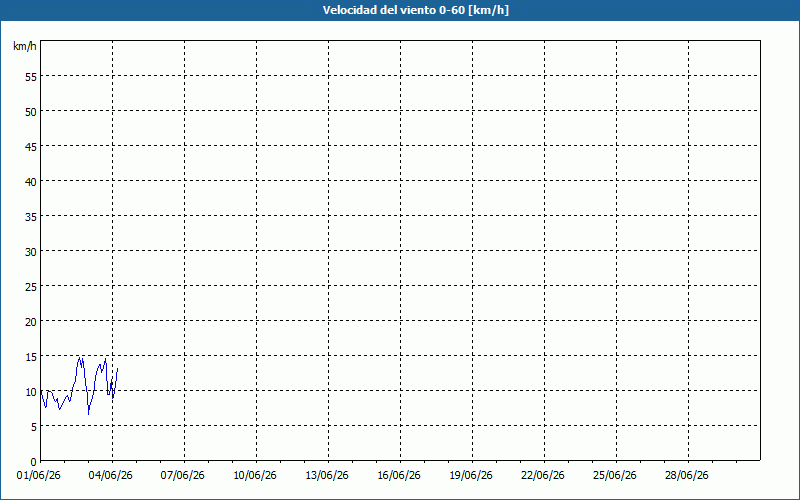Click the y-axis value 50
Viewport: 800px width, 500px height.
[x=31, y=112]
